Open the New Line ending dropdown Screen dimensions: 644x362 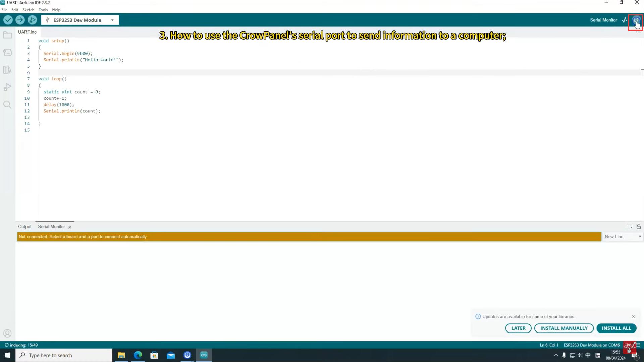[623, 237]
